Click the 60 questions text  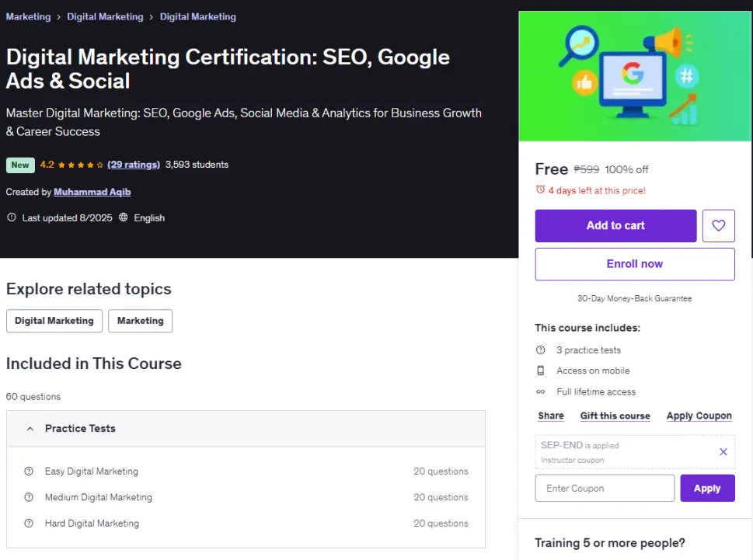pos(33,396)
